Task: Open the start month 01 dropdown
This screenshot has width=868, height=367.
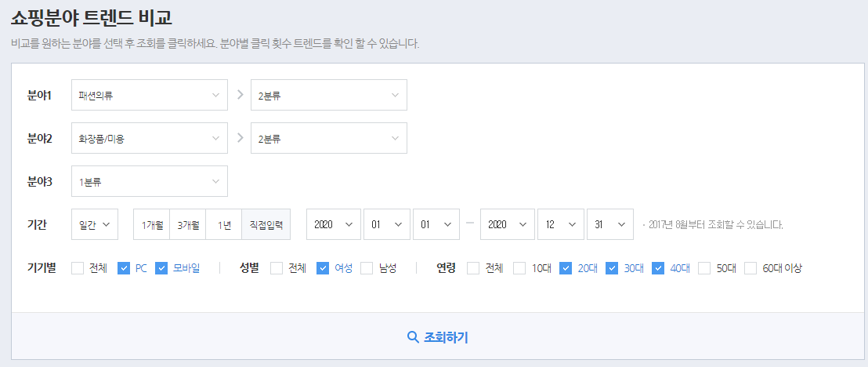Action: (x=387, y=224)
